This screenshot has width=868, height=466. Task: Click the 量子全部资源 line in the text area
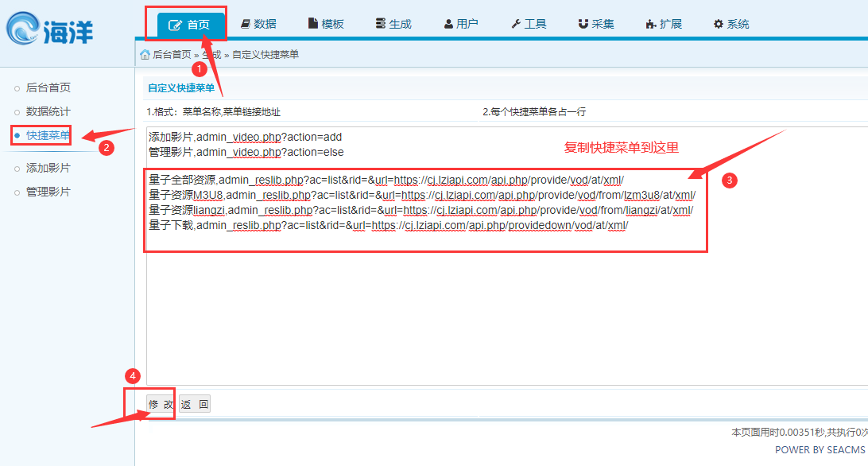coord(386,180)
